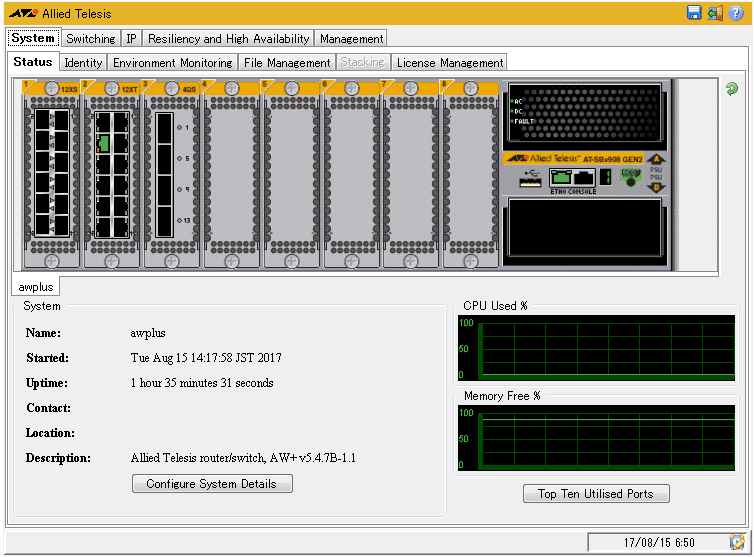Open the Switching tab
This screenshot has width=754, height=557.
[91, 39]
